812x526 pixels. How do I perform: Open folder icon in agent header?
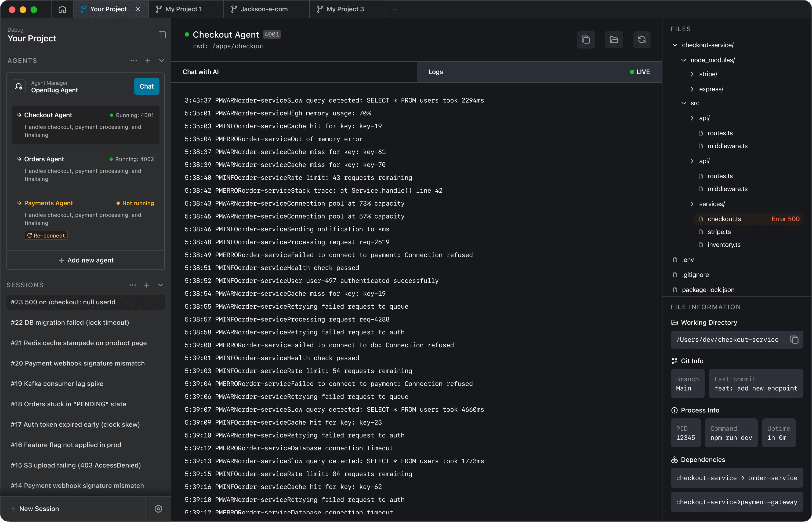(614, 40)
